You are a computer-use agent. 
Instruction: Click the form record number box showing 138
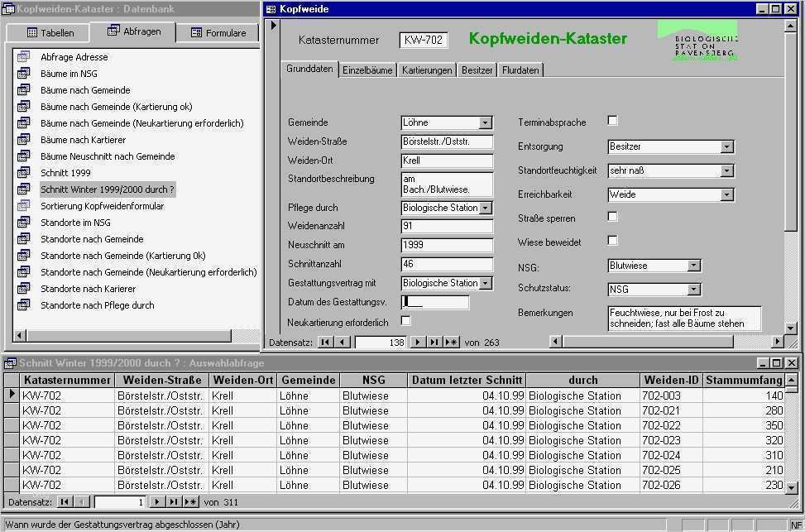(x=381, y=342)
